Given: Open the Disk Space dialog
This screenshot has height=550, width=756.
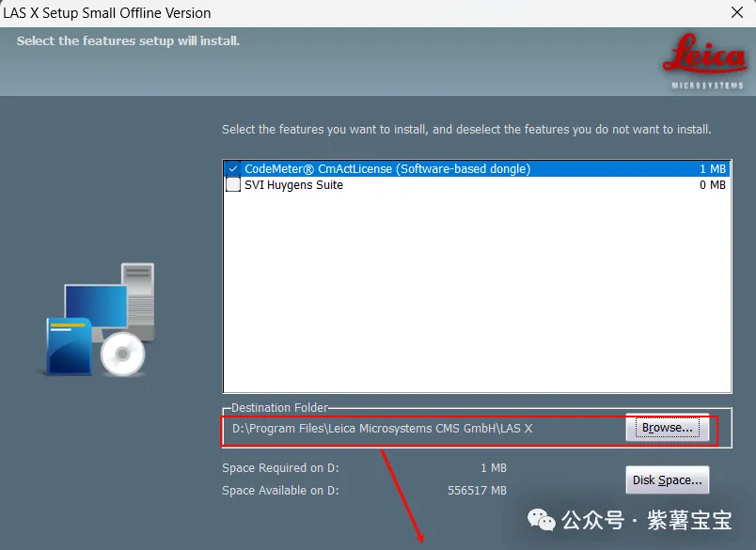Looking at the screenshot, I should [x=667, y=480].
